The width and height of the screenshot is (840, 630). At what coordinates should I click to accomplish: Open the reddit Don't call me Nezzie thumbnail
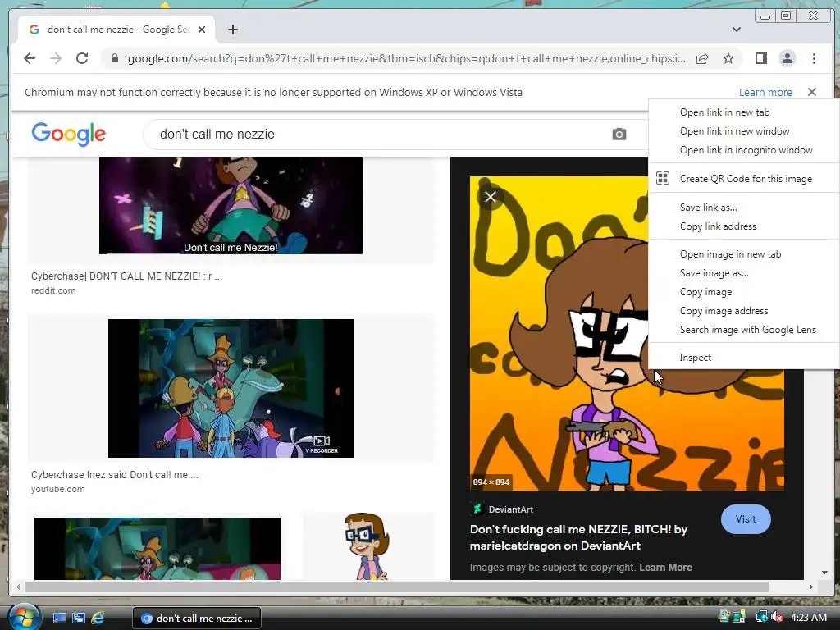pyautogui.click(x=231, y=205)
